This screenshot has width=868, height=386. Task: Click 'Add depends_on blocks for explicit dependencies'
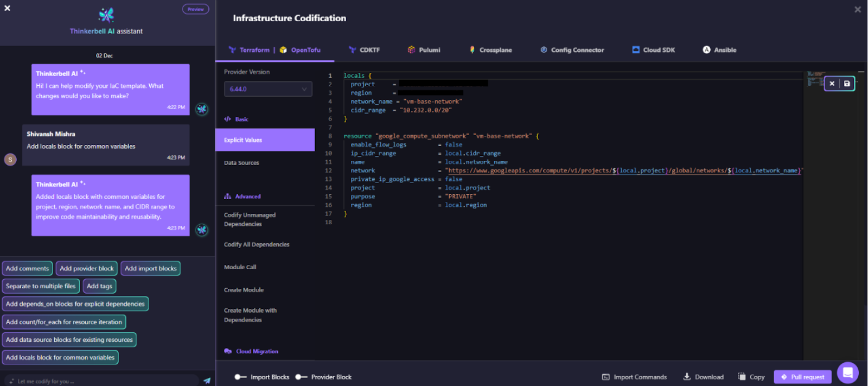click(75, 304)
